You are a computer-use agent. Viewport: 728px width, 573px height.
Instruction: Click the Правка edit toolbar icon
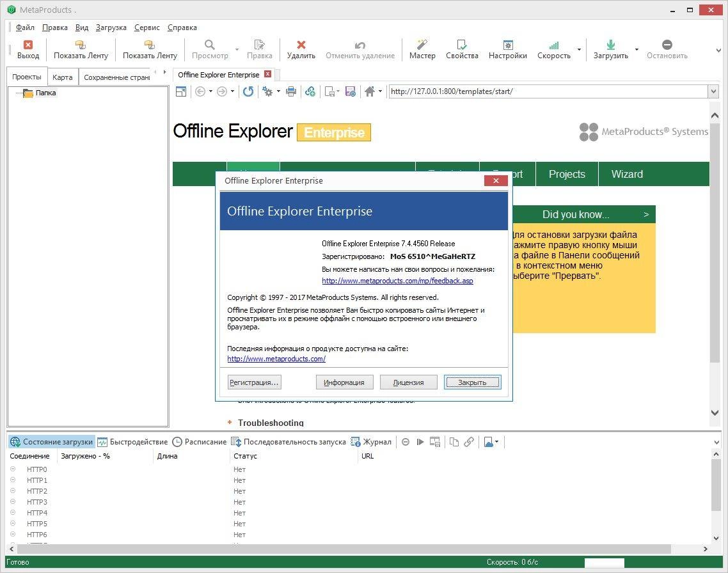[259, 45]
